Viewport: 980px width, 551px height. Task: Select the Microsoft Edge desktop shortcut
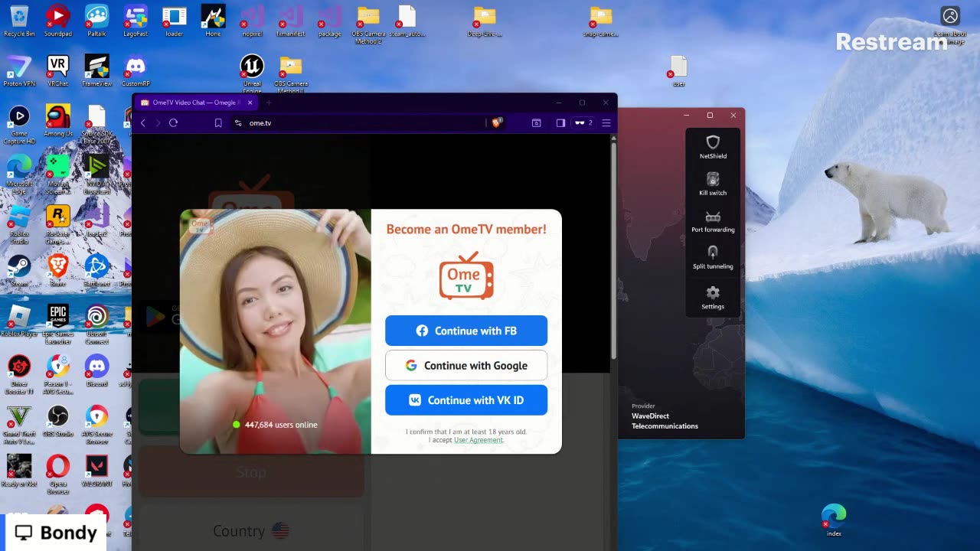19,174
